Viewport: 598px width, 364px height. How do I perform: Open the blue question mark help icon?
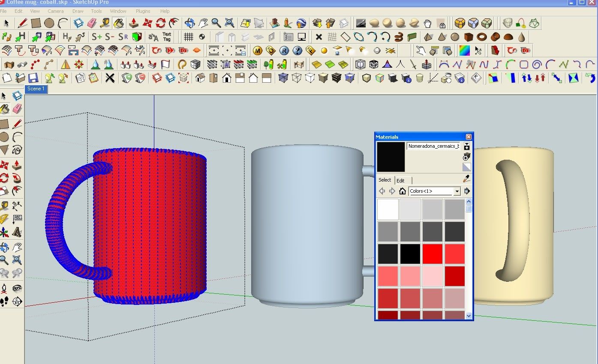[x=297, y=51]
